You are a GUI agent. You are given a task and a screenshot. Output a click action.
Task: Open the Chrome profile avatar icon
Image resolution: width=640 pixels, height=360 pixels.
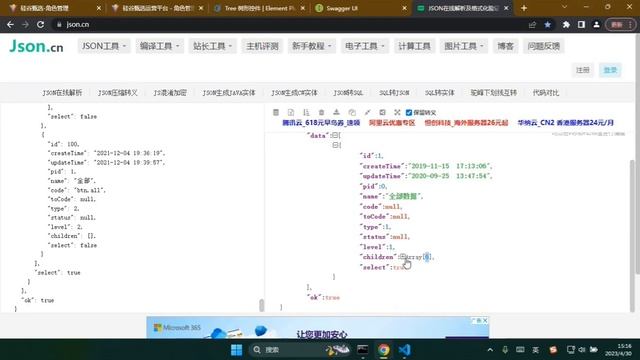tap(596, 25)
